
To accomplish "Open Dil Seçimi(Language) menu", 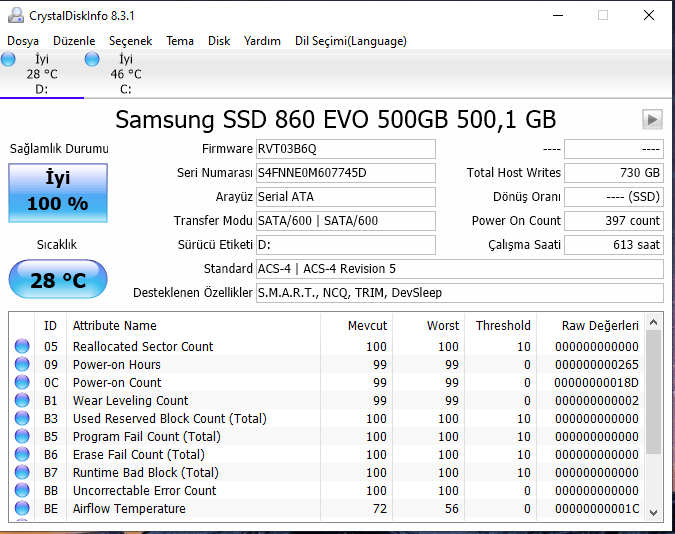I will pos(351,41).
